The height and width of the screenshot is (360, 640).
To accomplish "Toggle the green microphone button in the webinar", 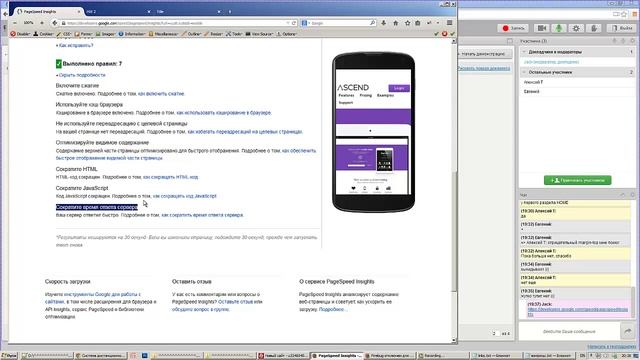I will pos(559,28).
